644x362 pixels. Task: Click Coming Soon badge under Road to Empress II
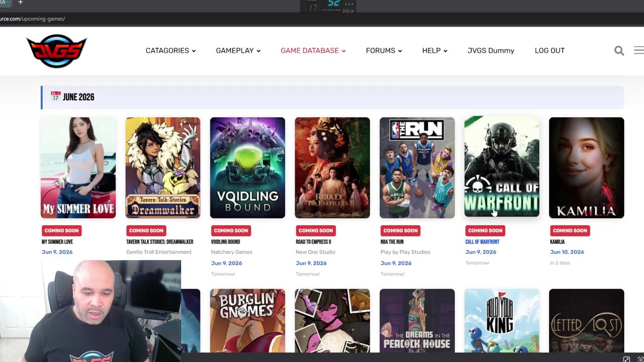click(x=315, y=230)
